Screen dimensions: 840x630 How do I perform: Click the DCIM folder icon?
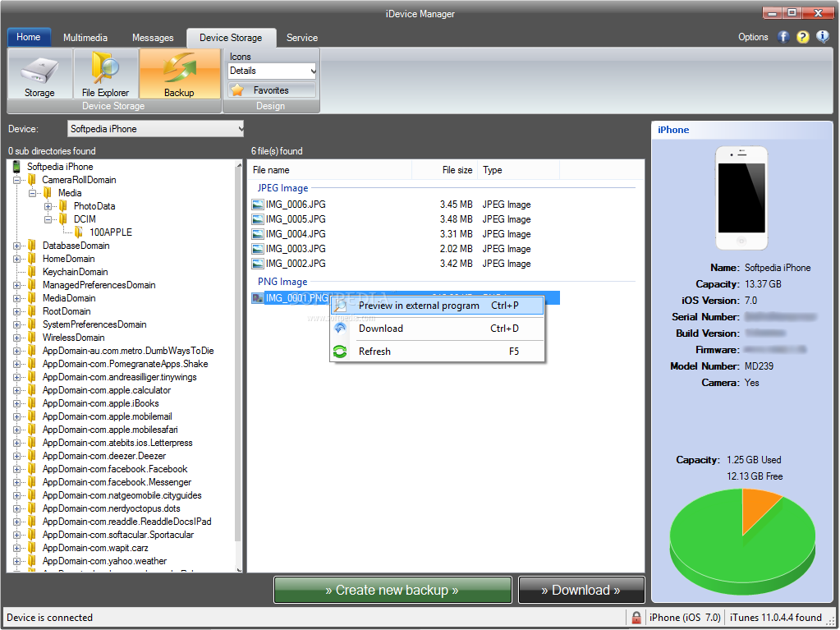pos(63,219)
